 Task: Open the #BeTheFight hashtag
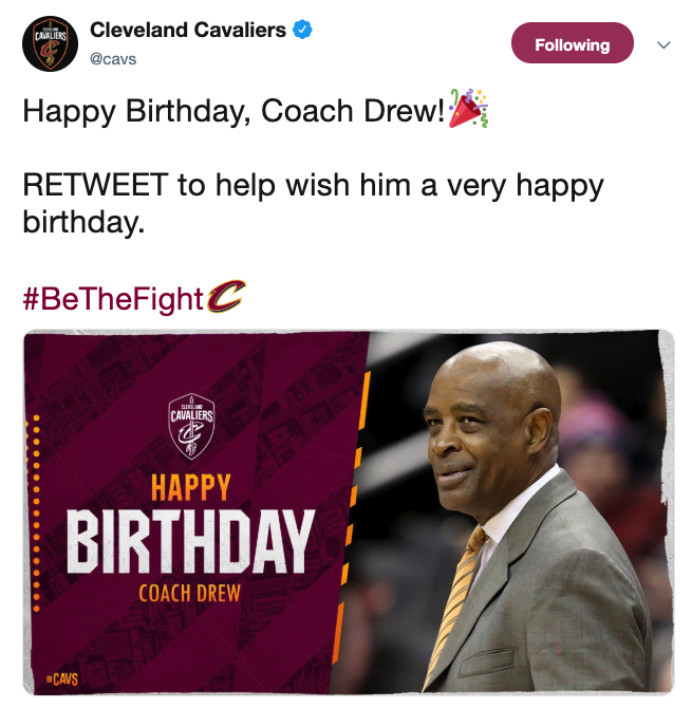(113, 299)
